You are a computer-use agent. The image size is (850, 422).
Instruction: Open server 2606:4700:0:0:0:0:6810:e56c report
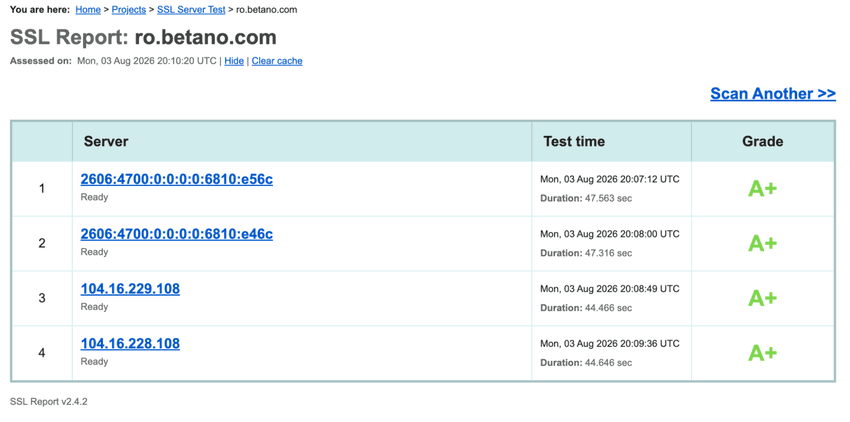point(177,179)
